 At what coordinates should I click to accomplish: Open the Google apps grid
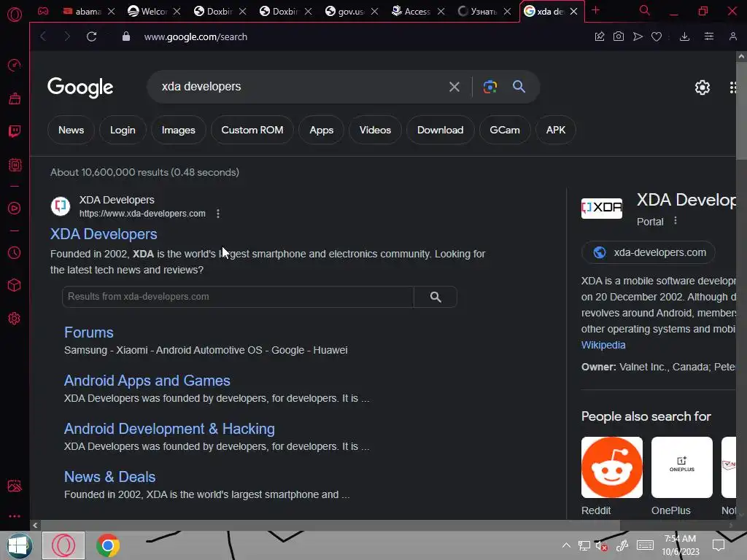coord(734,87)
